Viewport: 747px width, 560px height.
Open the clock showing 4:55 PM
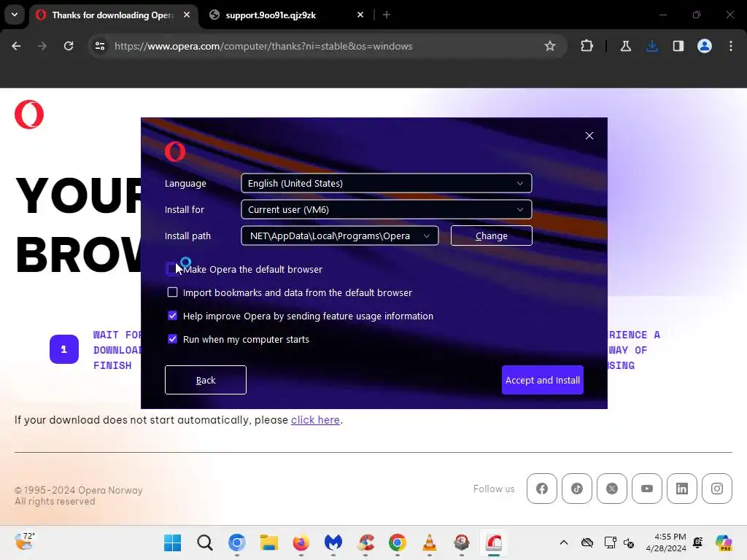pyautogui.click(x=666, y=542)
